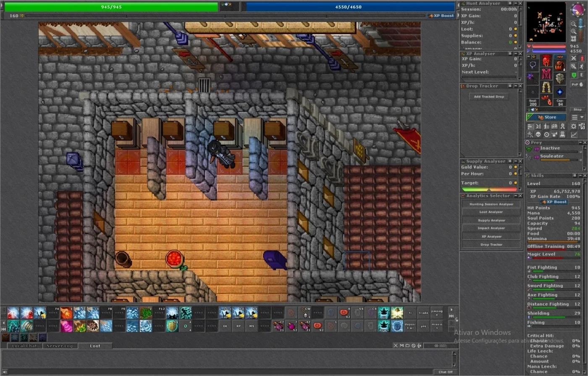Click Add Tracked Drop button
This screenshot has height=376, width=588.
click(x=489, y=97)
